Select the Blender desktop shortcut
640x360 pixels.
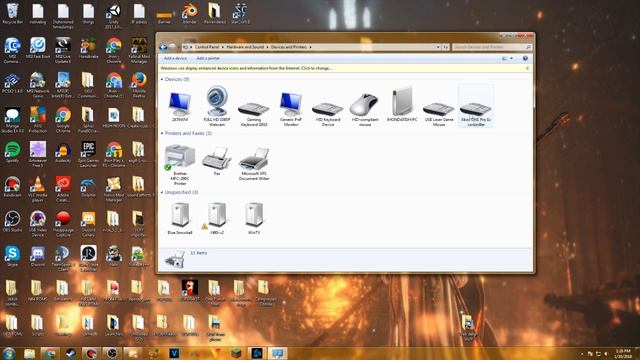(189, 13)
